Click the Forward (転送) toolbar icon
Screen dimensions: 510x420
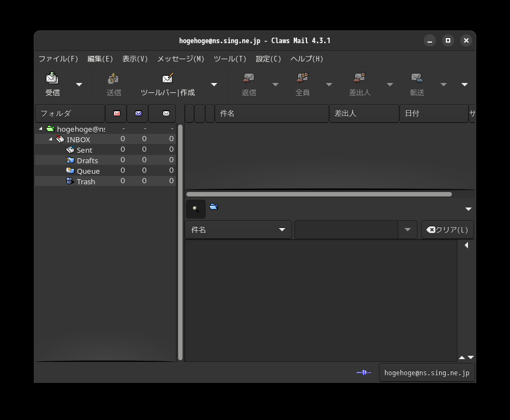(x=417, y=79)
